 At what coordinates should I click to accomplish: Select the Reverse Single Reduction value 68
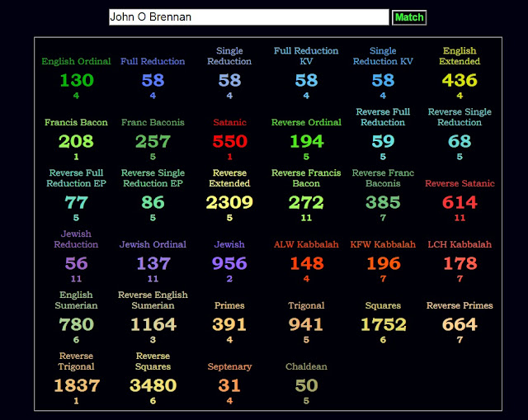(460, 141)
